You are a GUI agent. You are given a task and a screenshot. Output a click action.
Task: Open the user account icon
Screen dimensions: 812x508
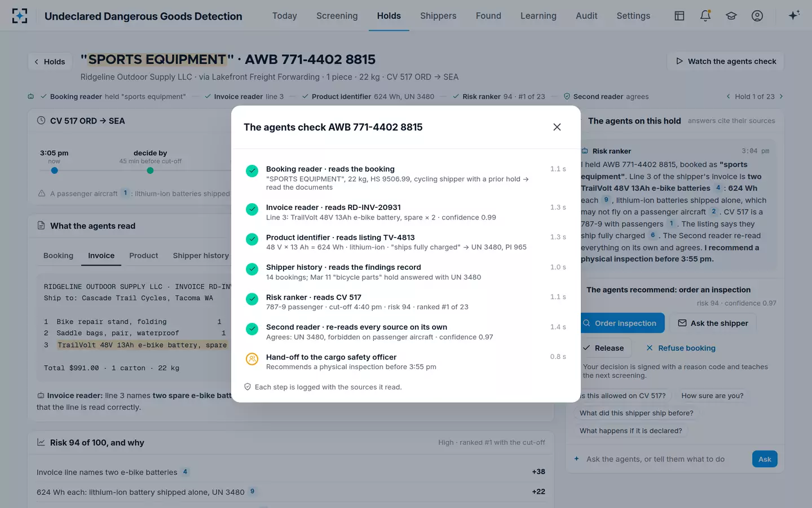click(757, 16)
